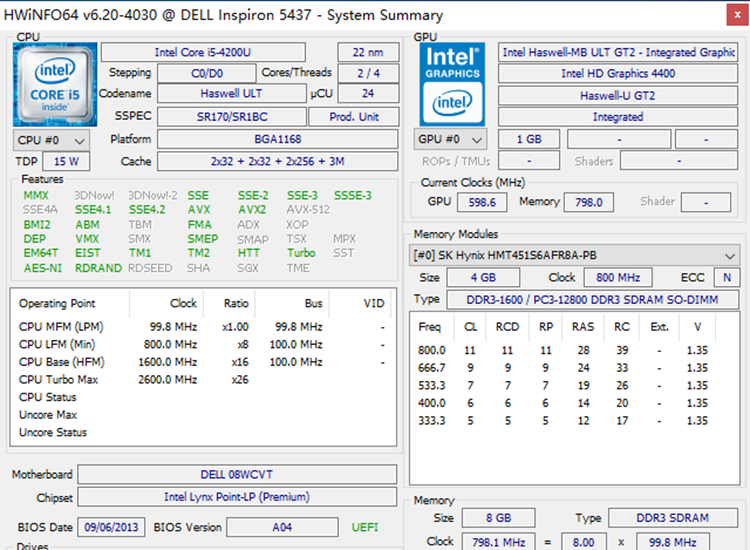The image size is (750, 550).
Task: Click the Turbo feature label
Action: (301, 253)
